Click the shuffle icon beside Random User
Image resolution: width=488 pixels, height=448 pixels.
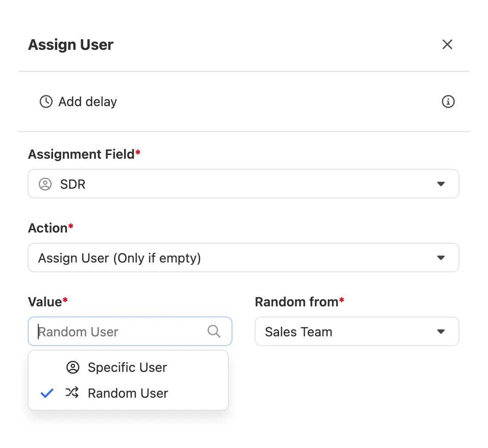[x=72, y=393]
